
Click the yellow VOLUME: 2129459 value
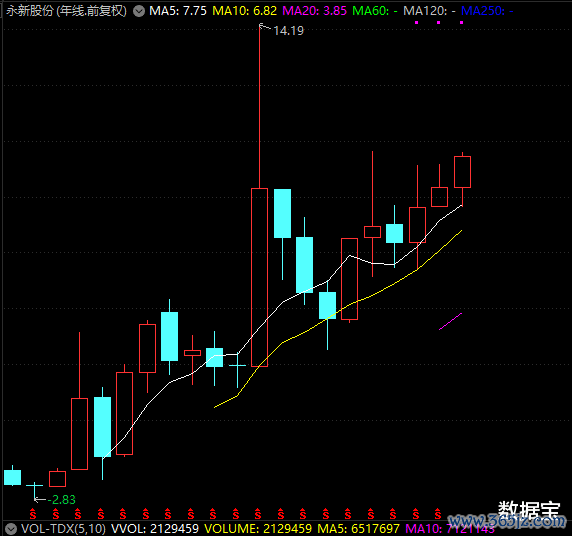(x=258, y=529)
